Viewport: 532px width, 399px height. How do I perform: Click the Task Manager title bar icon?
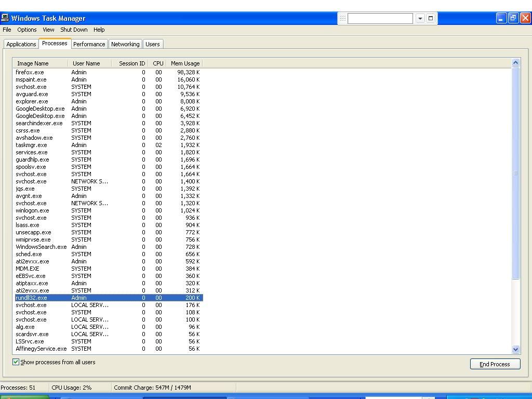tap(5, 18)
